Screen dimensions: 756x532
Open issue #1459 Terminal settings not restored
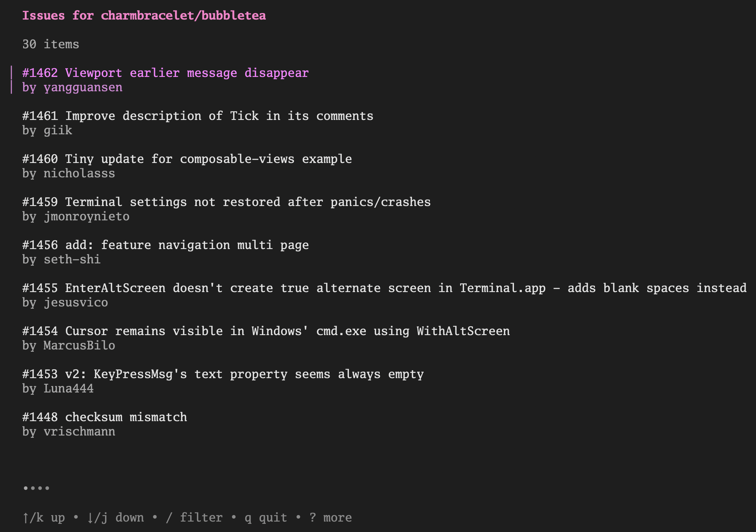[226, 202]
